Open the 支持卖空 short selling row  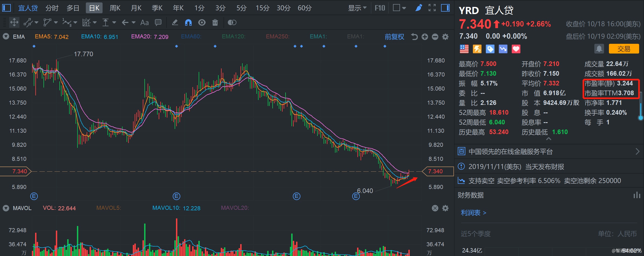[x=549, y=181]
